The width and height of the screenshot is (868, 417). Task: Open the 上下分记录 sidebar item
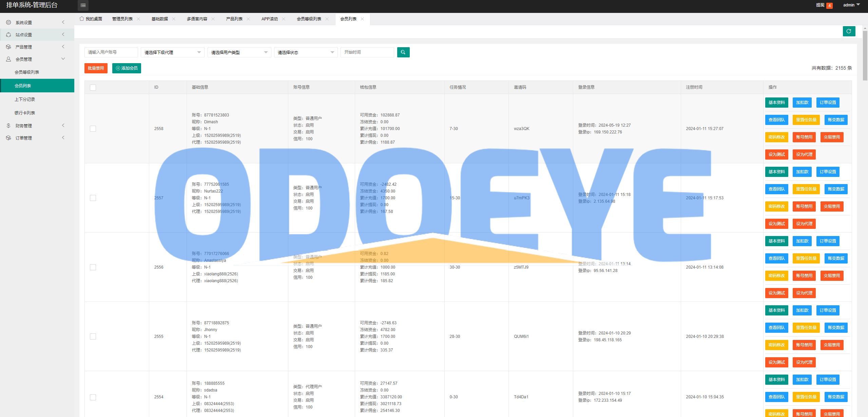(37, 99)
